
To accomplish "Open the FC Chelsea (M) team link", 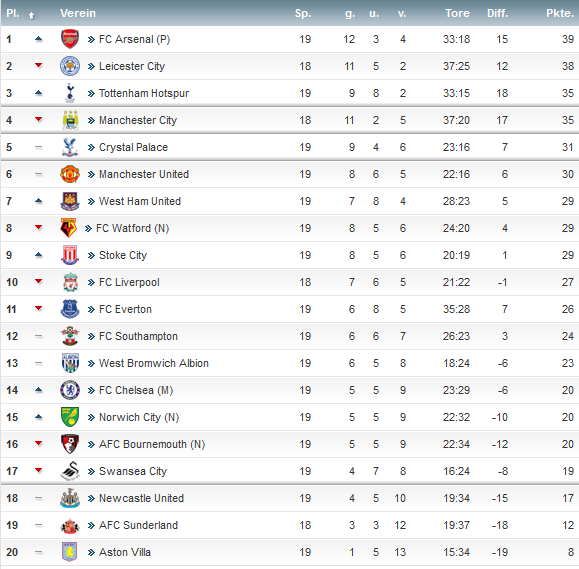I will point(136,390).
